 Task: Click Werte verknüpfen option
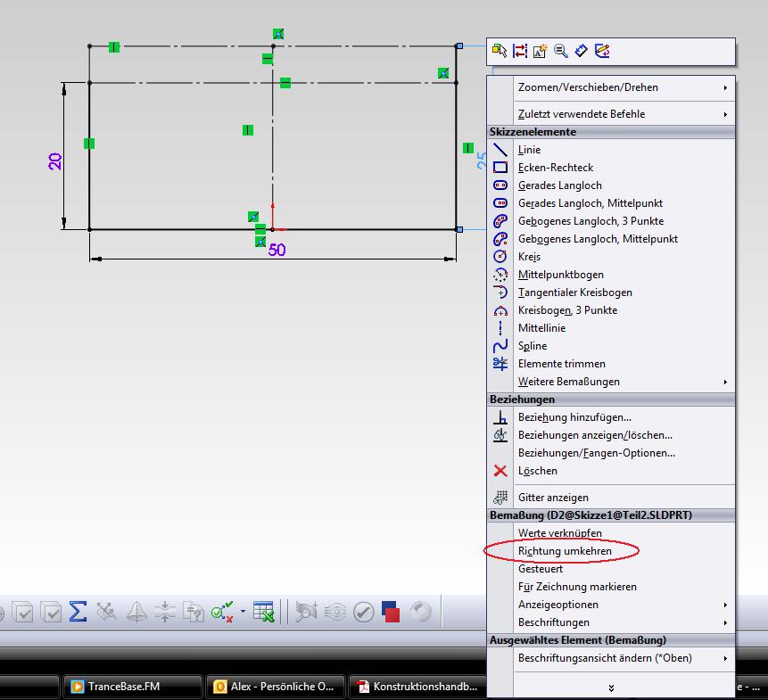pyautogui.click(x=559, y=533)
